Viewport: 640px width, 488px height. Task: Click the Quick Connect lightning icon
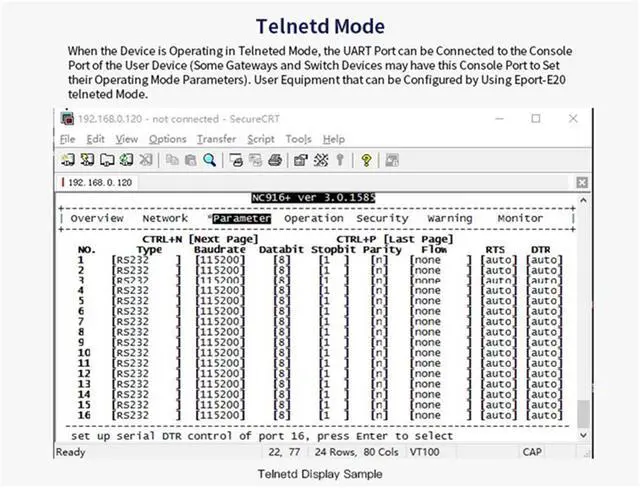coord(87,160)
